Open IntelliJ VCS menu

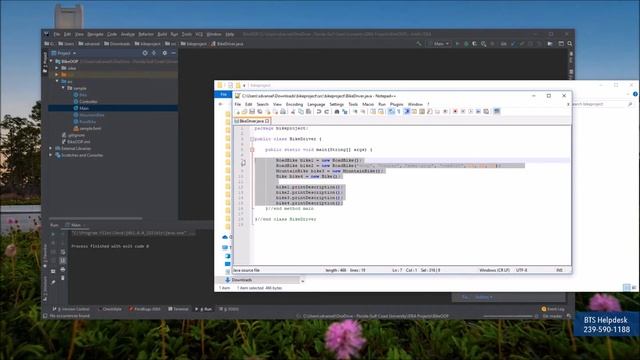coord(199,34)
